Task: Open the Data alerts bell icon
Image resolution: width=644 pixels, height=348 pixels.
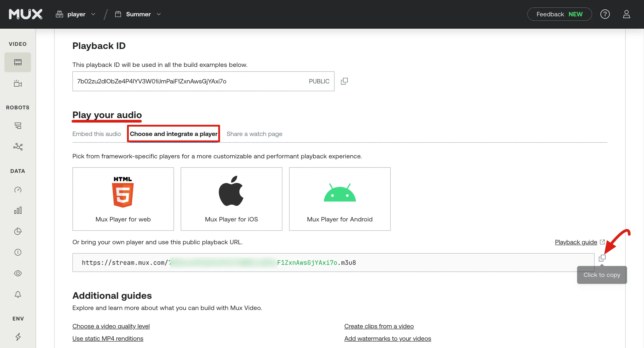Action: tap(18, 294)
